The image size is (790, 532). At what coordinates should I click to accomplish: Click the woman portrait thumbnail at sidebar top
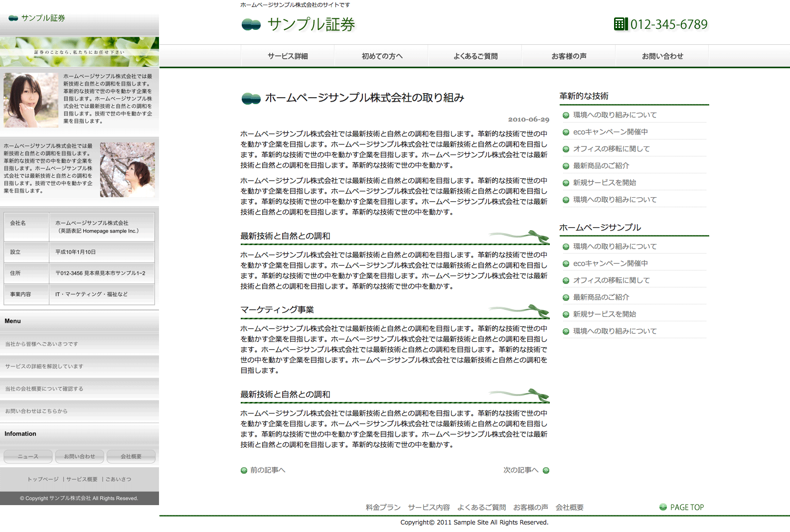pyautogui.click(x=31, y=100)
